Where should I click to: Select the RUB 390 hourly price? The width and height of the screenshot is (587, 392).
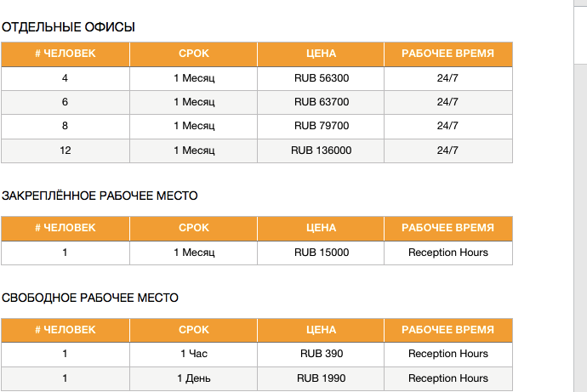(321, 354)
